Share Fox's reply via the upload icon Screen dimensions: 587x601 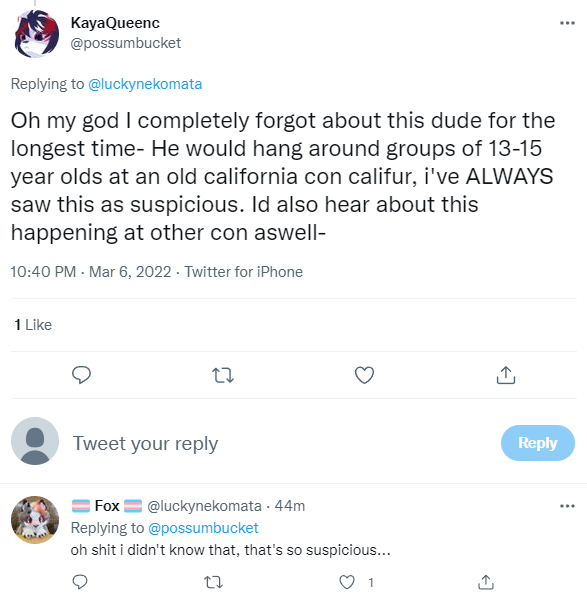pyautogui.click(x=486, y=582)
